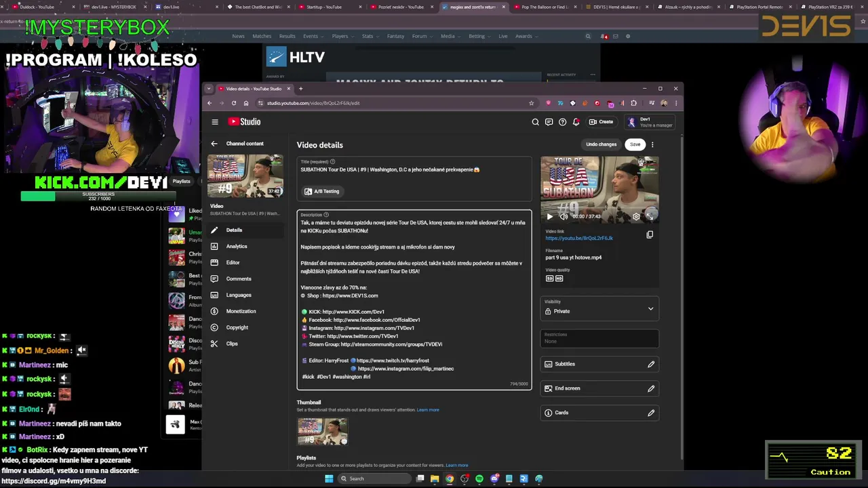Save the video details
The image size is (868, 488).
[x=635, y=144]
